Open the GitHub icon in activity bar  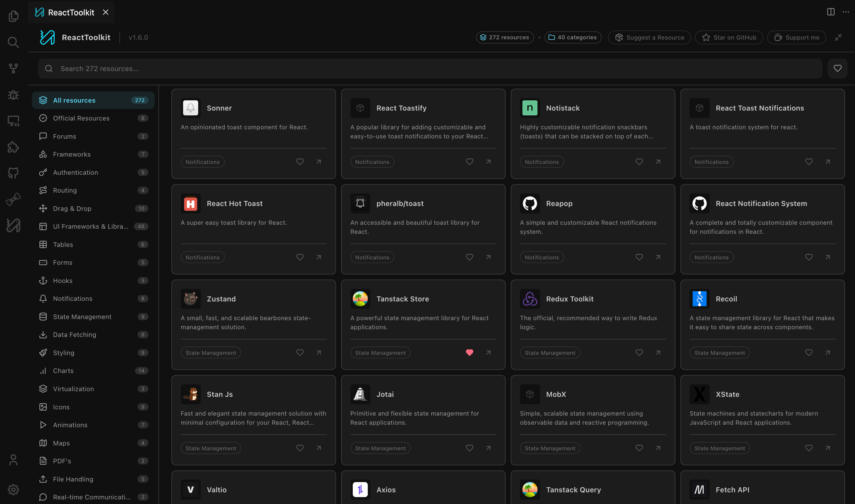coord(13,173)
